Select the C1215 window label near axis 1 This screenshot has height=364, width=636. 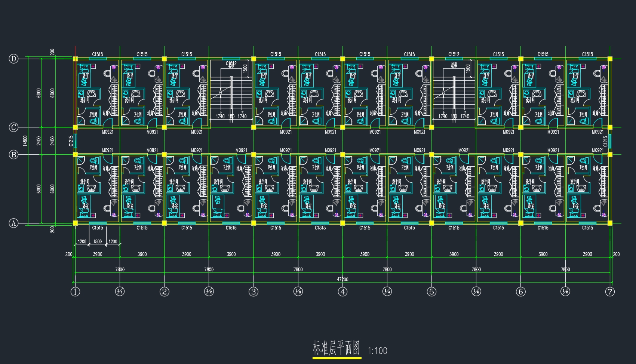tap(71, 141)
